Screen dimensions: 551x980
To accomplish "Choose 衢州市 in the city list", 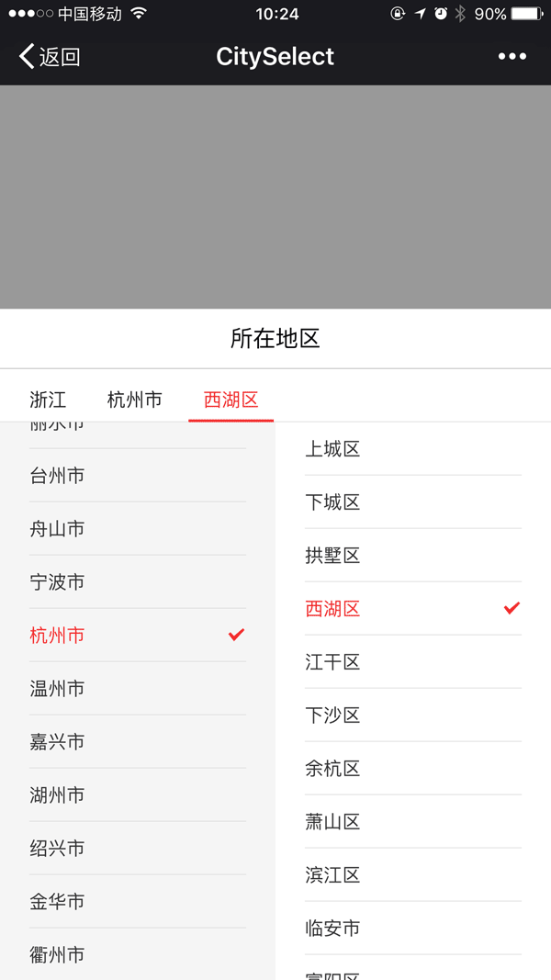I will [x=138, y=954].
